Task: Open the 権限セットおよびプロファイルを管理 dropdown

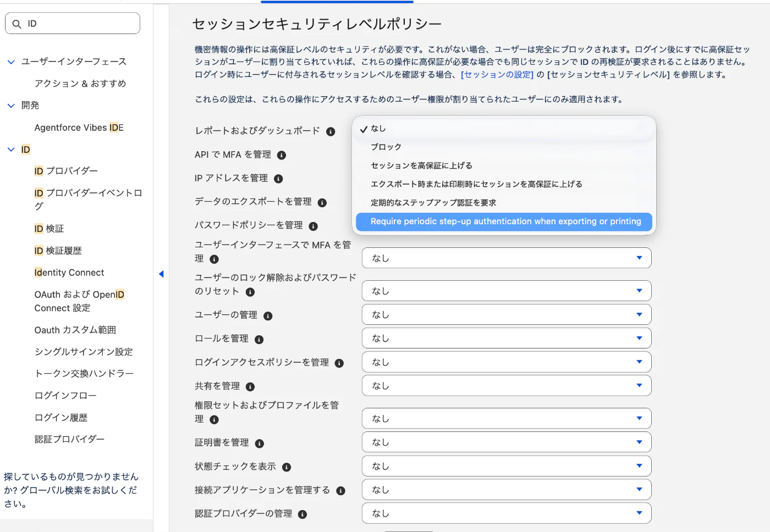Action: point(507,418)
